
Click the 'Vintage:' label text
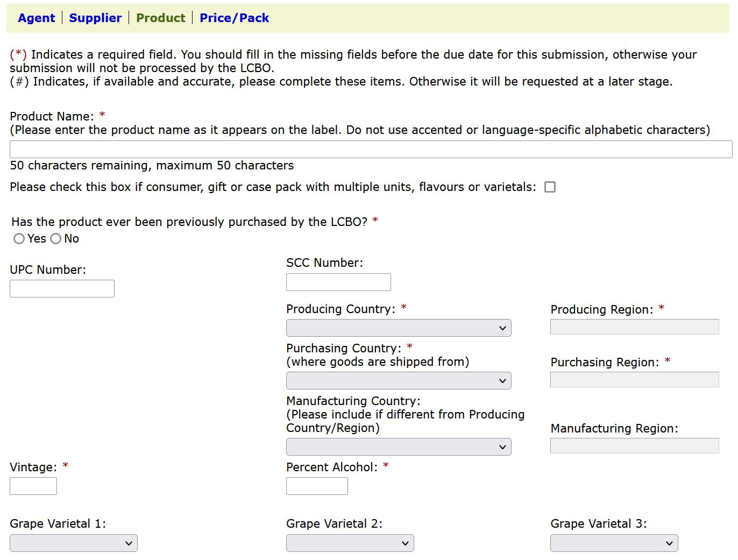coord(33,467)
